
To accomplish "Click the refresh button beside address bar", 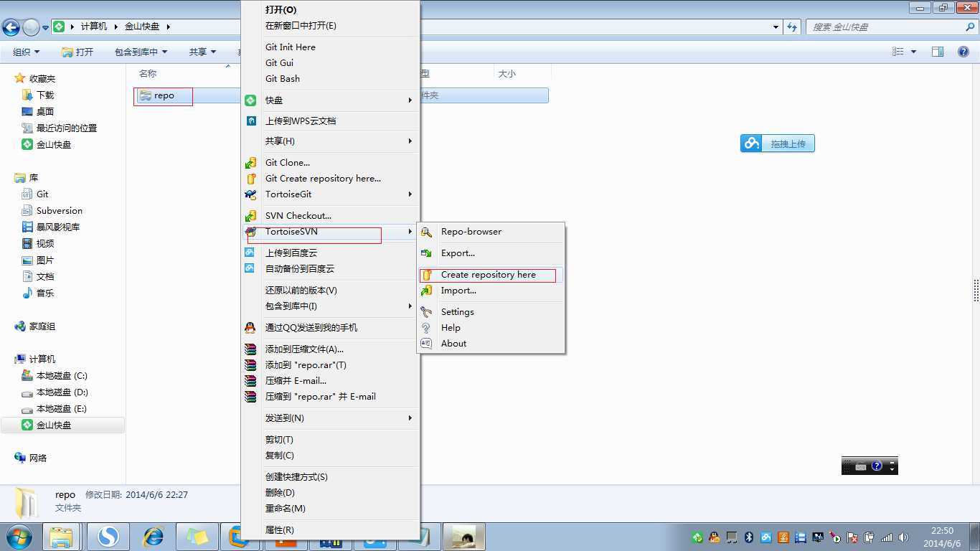I will pyautogui.click(x=792, y=27).
